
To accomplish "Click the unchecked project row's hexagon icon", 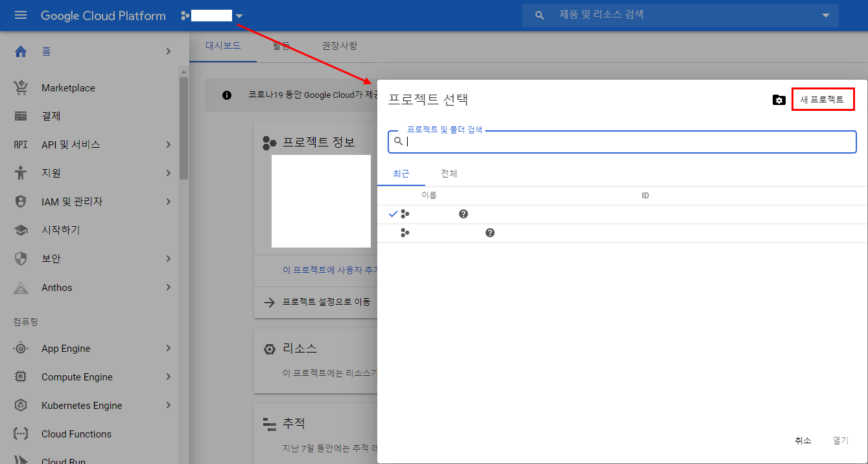I will click(405, 233).
